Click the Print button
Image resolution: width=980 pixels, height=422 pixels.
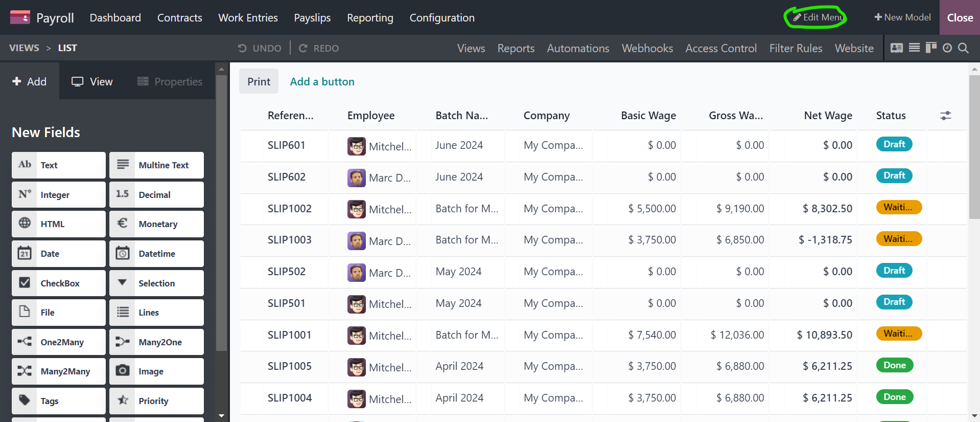click(259, 81)
